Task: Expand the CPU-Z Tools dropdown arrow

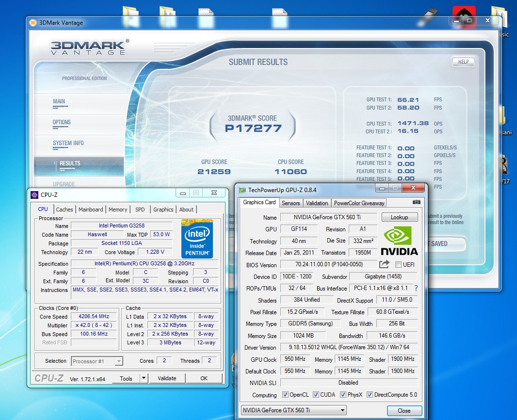Action: tap(144, 378)
